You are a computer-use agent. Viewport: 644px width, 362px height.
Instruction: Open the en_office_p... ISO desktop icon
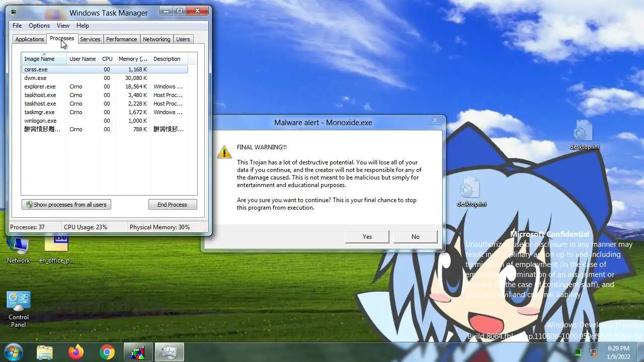click(56, 250)
